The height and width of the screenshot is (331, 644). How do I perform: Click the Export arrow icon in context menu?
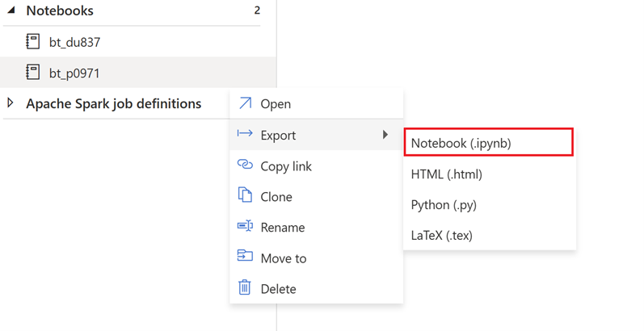pyautogui.click(x=245, y=134)
